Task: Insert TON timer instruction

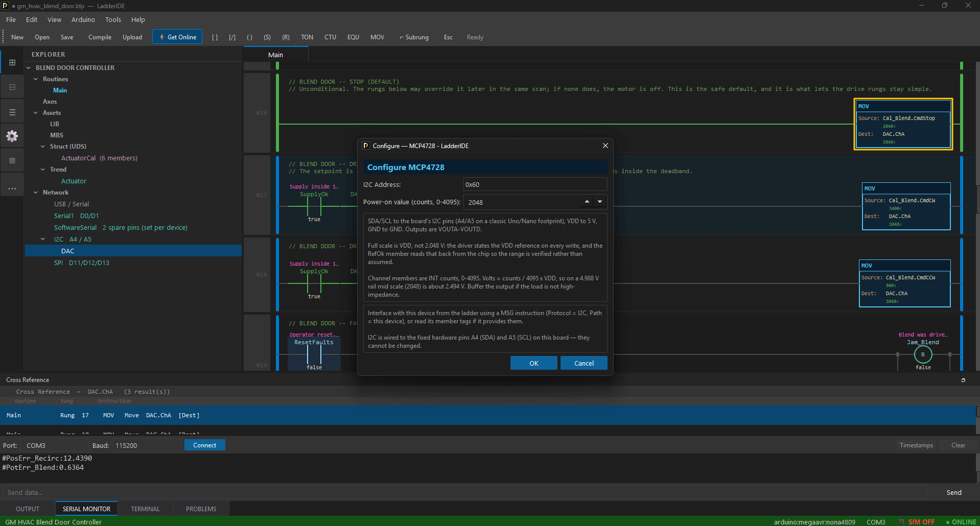Action: [307, 37]
